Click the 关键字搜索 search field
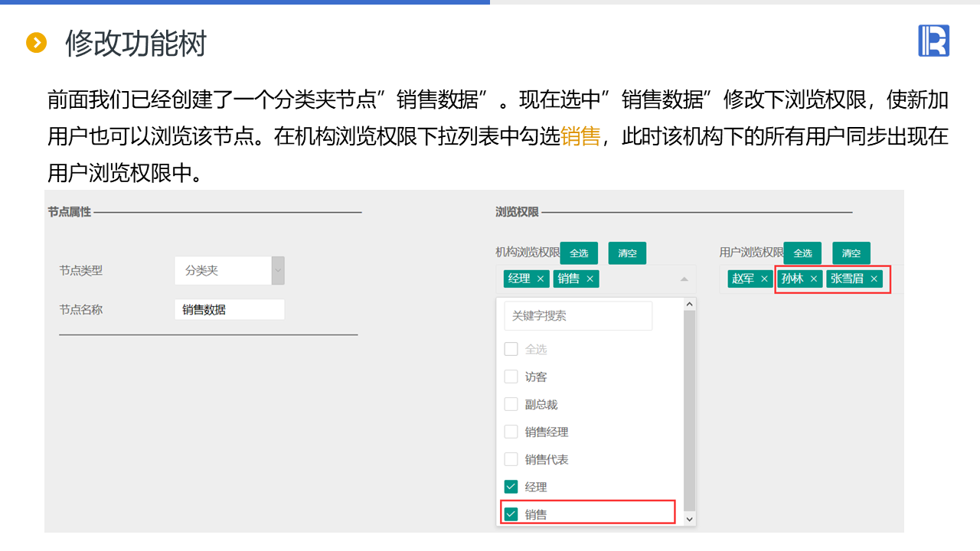980x551 pixels. tap(578, 316)
